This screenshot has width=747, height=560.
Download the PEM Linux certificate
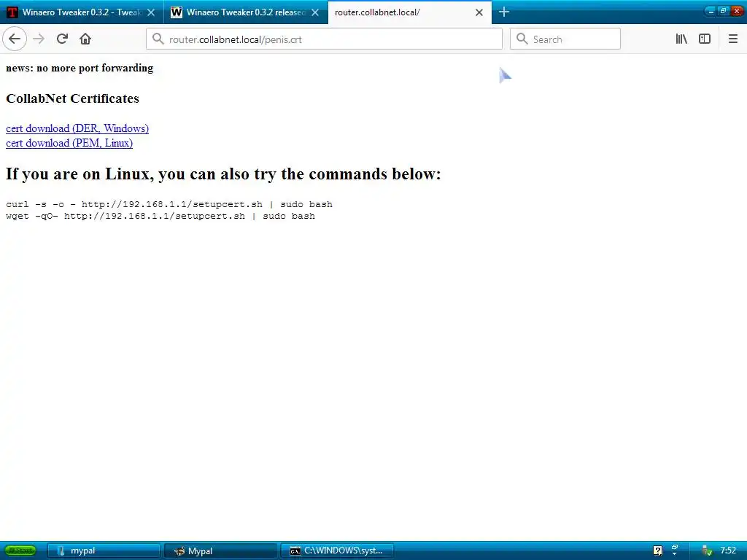69,143
